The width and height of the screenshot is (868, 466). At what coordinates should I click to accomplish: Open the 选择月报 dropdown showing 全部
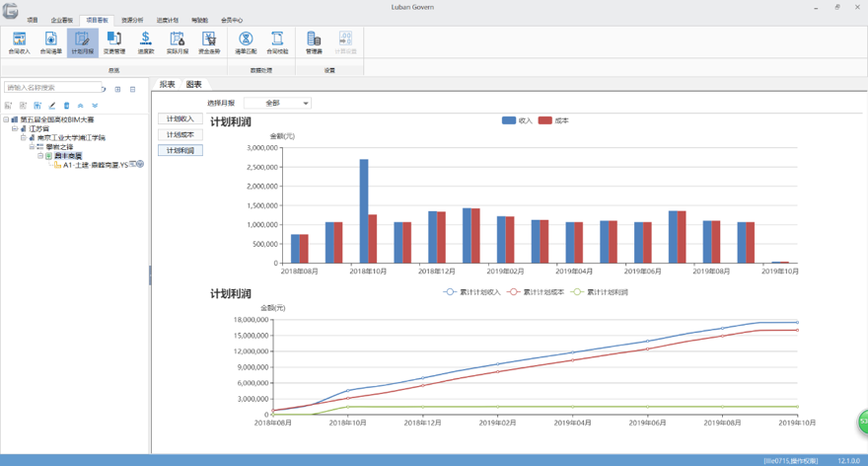point(278,103)
